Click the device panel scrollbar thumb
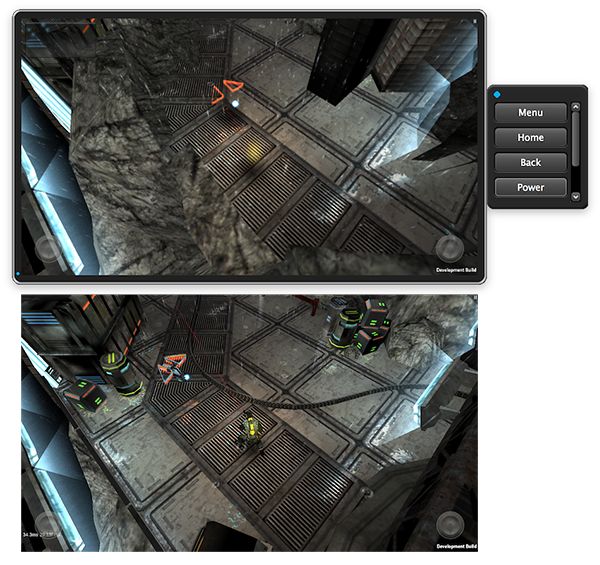Viewport: 600px width, 565px height. [576, 139]
